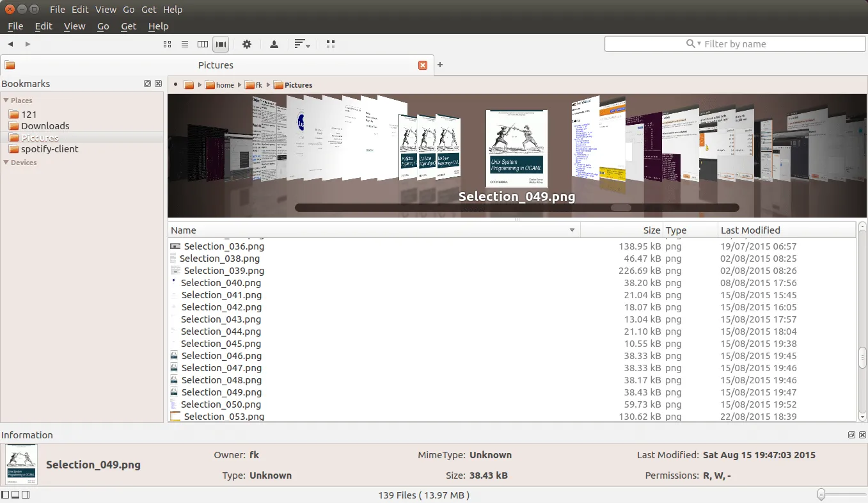Open a new tab with the plus button
The image size is (868, 503).
439,65
